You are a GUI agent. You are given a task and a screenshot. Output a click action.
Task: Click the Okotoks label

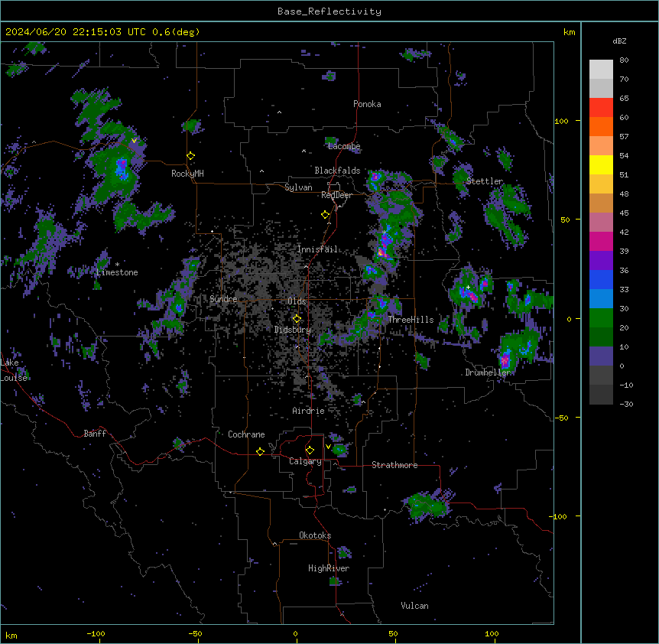pyautogui.click(x=315, y=535)
